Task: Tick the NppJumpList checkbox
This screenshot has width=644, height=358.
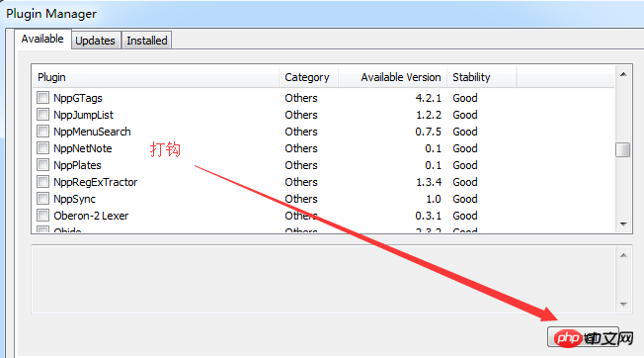Action: 42,115
